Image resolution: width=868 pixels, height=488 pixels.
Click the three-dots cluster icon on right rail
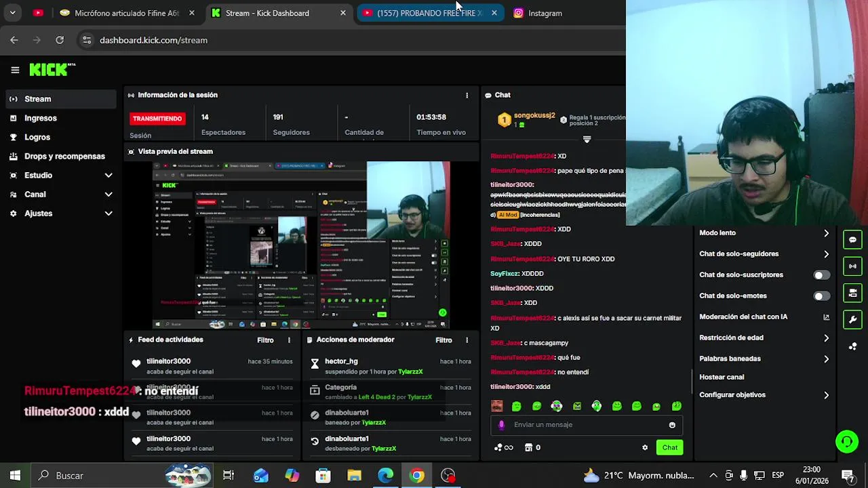[x=852, y=346]
